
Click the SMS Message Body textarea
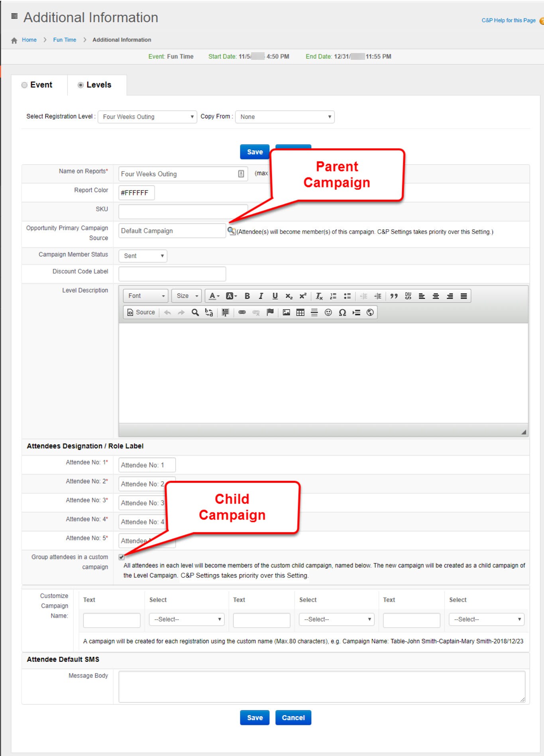(322, 687)
